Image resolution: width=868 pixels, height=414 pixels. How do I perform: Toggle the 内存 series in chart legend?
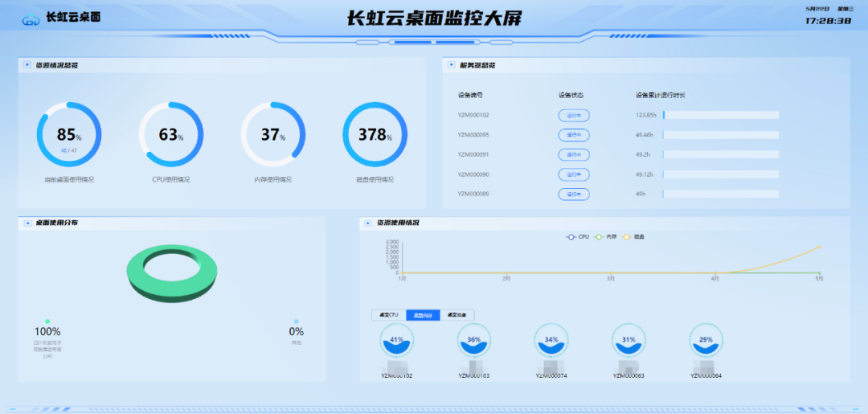click(605, 237)
